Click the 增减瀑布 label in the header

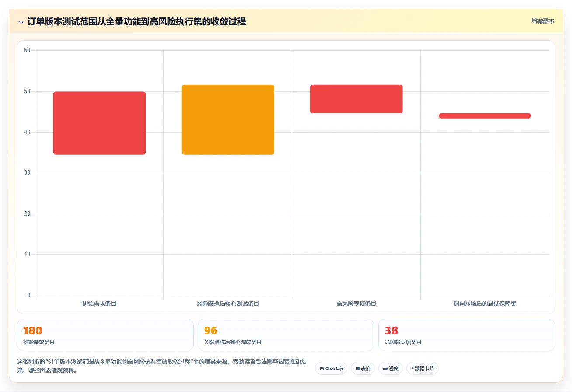click(542, 21)
